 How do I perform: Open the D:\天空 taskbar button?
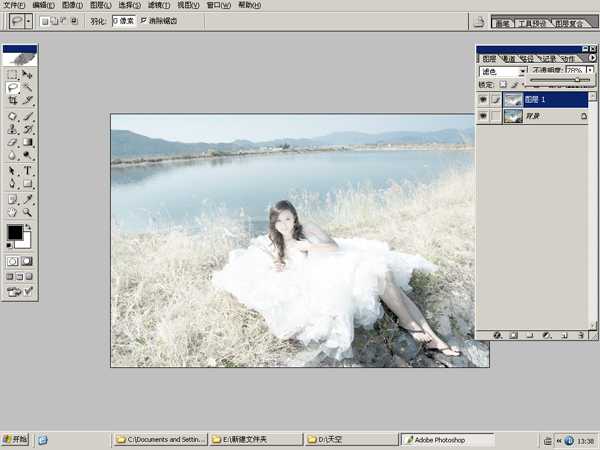click(345, 439)
